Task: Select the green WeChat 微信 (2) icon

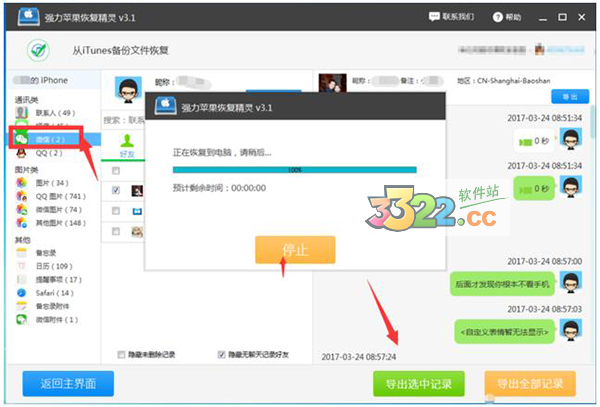Action: coord(21,139)
